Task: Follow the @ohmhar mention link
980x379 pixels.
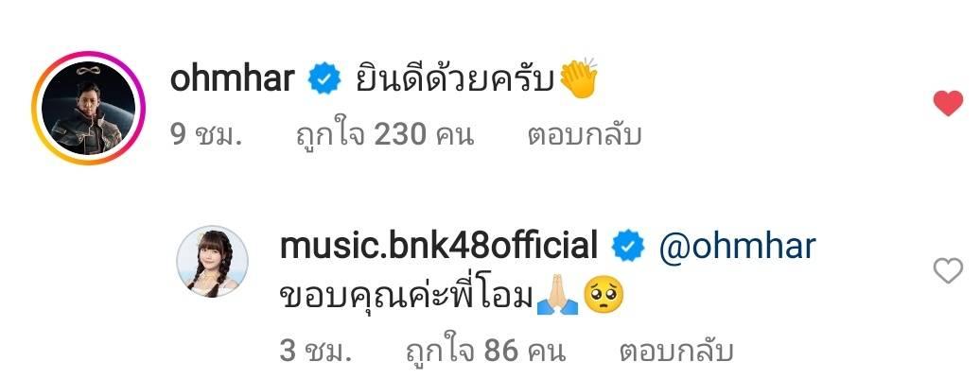Action: click(738, 246)
